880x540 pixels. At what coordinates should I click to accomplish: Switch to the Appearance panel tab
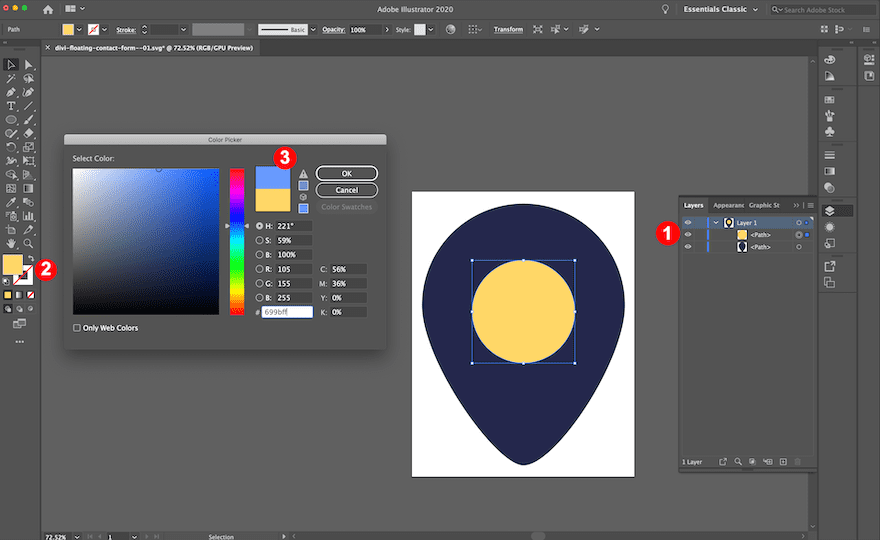pos(727,205)
